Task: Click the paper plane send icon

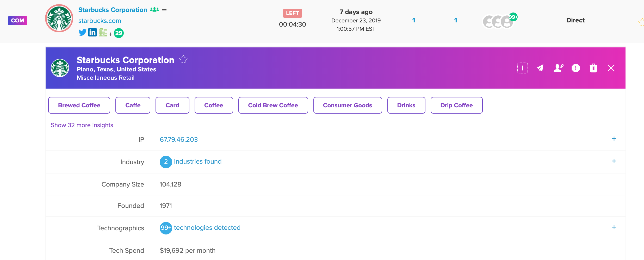Action: click(540, 68)
